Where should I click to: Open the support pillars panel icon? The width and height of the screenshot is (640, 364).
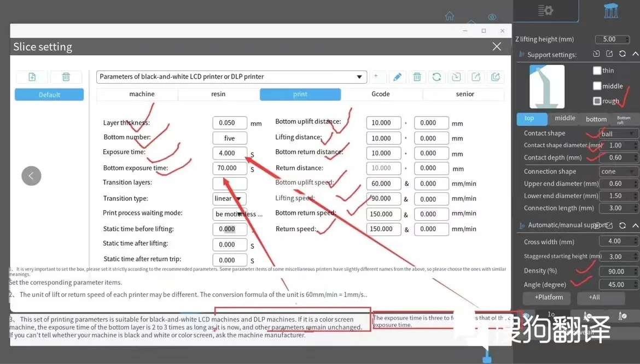coord(610,10)
